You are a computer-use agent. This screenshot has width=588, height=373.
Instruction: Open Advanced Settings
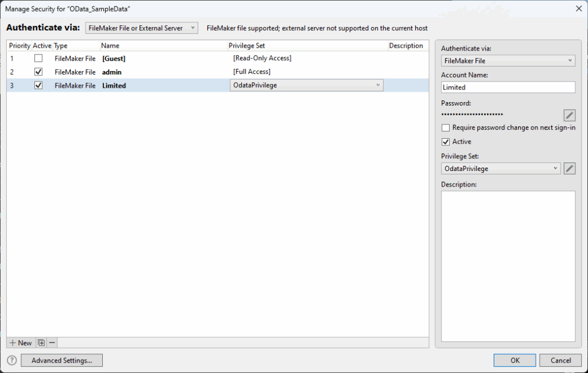[x=61, y=360]
